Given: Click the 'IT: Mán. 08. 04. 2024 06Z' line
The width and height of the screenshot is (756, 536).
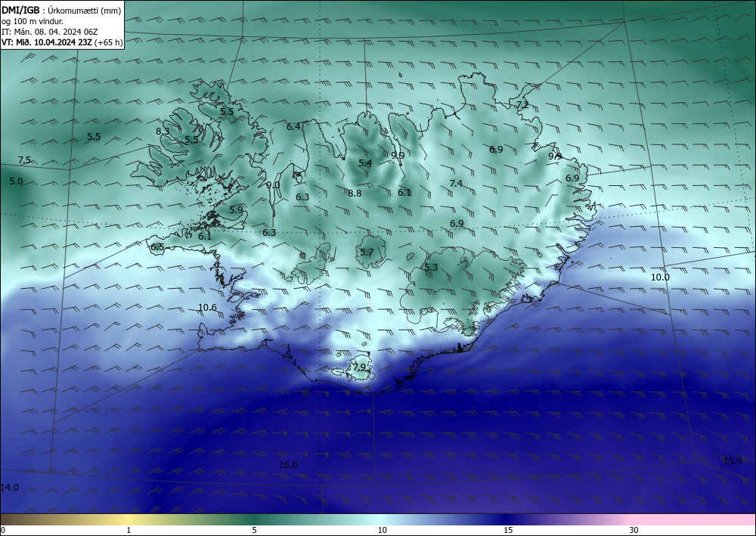Looking at the screenshot, I should pyautogui.click(x=50, y=32).
